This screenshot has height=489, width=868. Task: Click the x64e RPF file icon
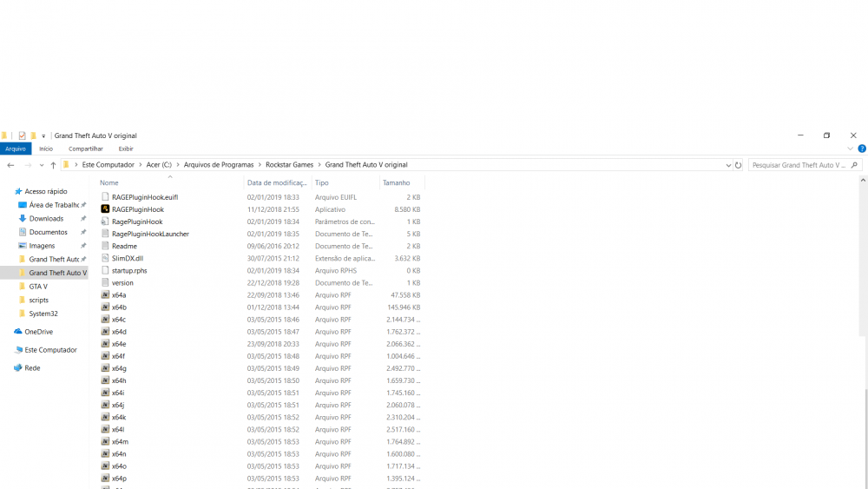point(105,343)
